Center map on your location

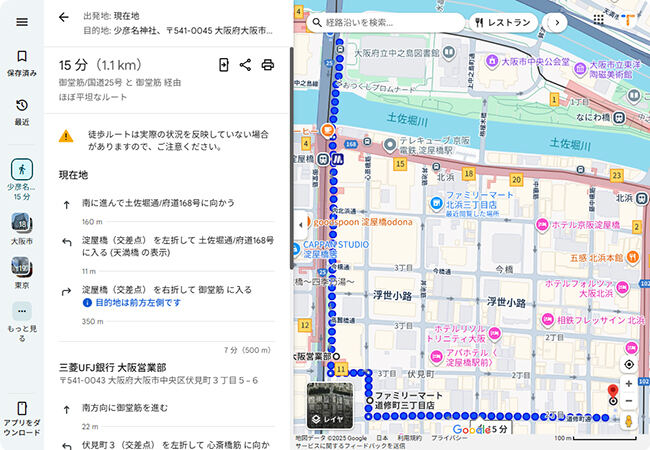(629, 365)
